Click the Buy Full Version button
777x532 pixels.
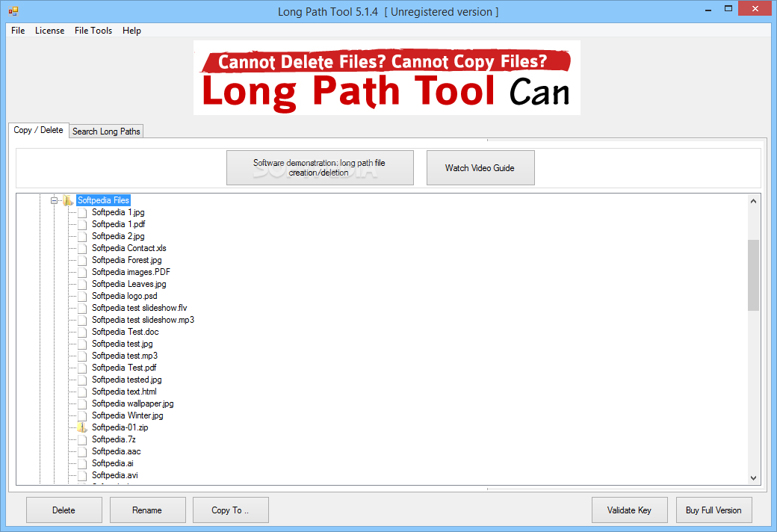[713, 510]
